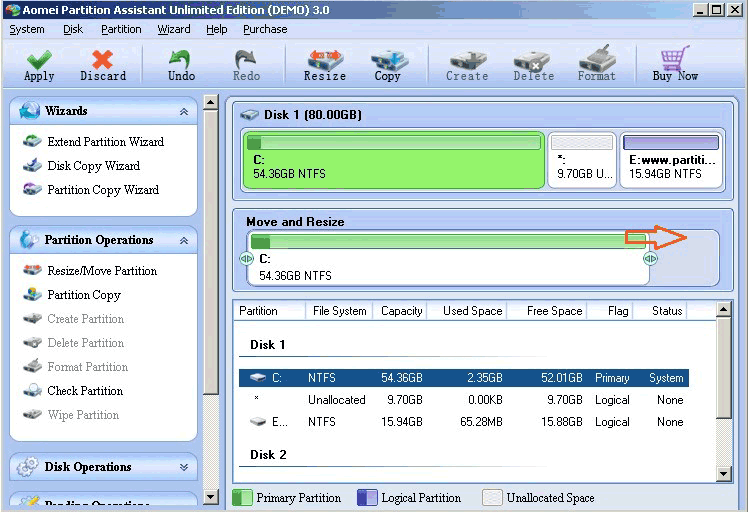Collapse the Wizards panel

click(184, 111)
